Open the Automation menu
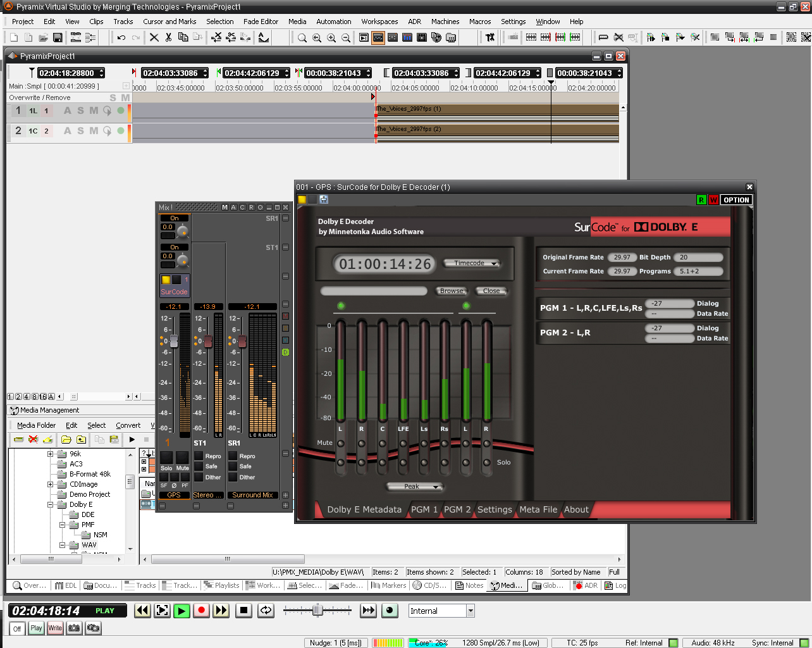Viewport: 812px width, 648px height. [x=334, y=22]
